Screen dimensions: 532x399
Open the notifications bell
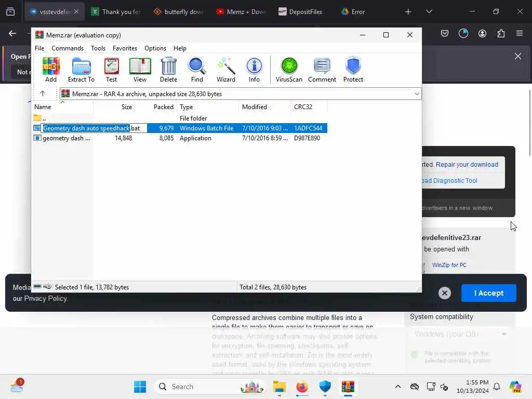497,387
